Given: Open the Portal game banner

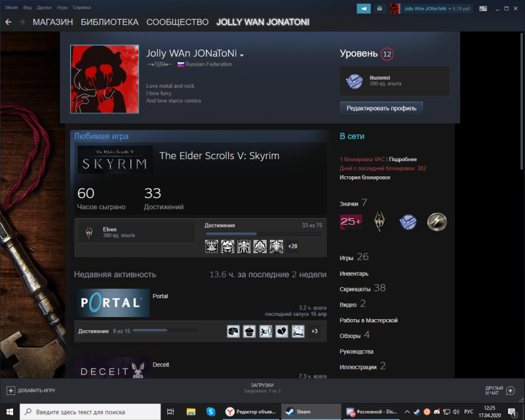Looking at the screenshot, I should [112, 303].
